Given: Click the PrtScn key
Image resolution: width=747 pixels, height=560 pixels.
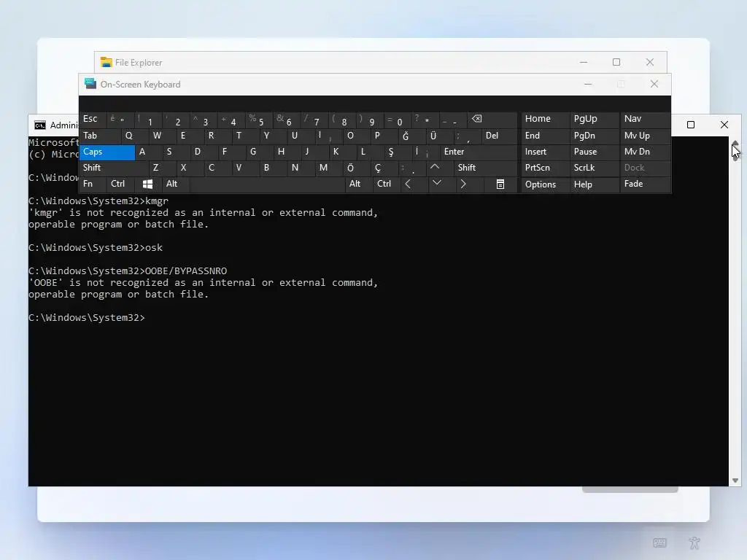Looking at the screenshot, I should [545, 168].
